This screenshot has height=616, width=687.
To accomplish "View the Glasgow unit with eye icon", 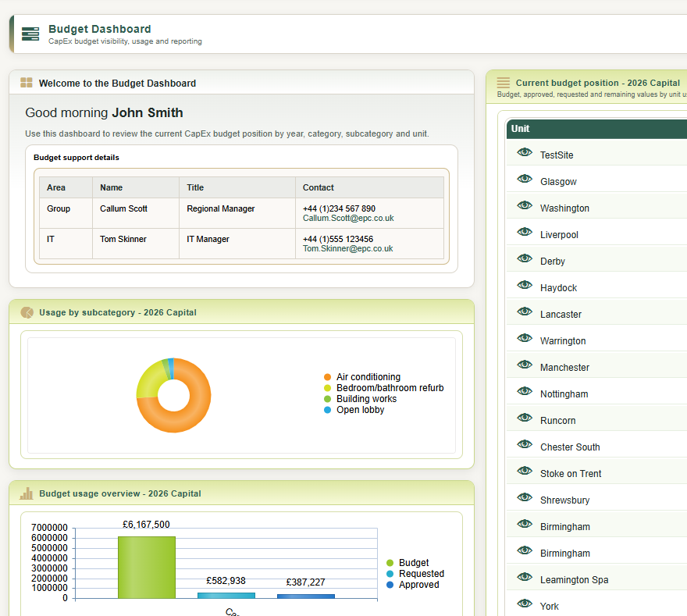I will 525,179.
